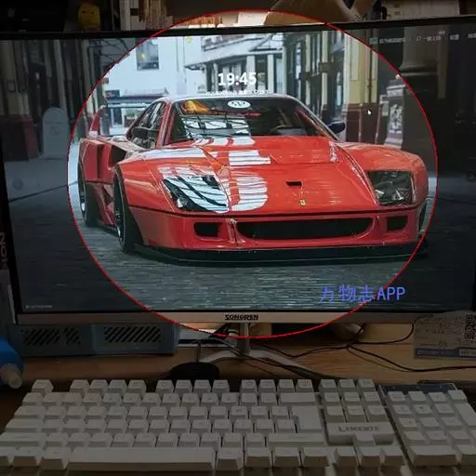The height and width of the screenshot is (476, 476).
Task: Click the car's right headlight cover
Action: (x=390, y=187)
